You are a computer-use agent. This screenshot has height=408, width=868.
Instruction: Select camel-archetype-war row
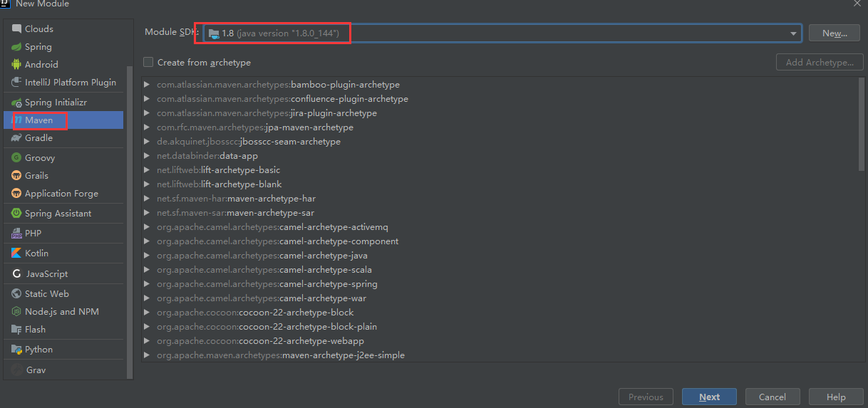499,298
